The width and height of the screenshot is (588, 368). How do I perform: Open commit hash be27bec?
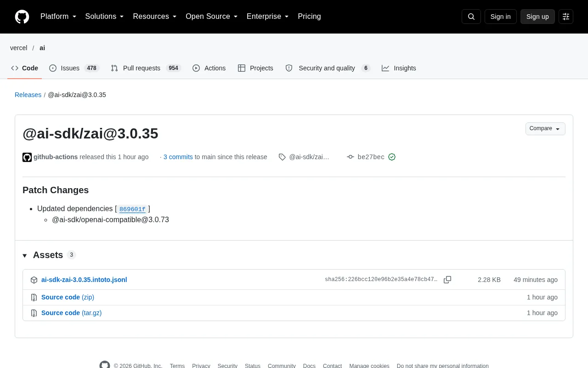(x=371, y=157)
